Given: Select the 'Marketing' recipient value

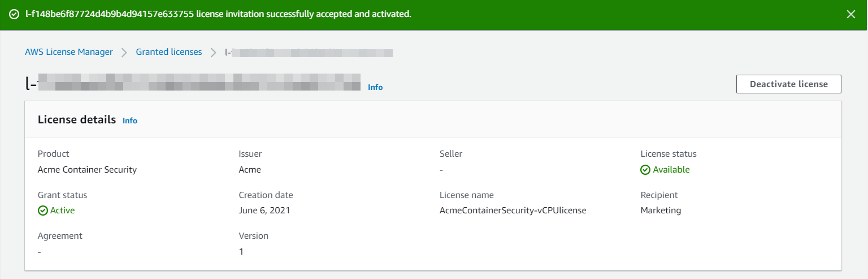Looking at the screenshot, I should pos(661,210).
